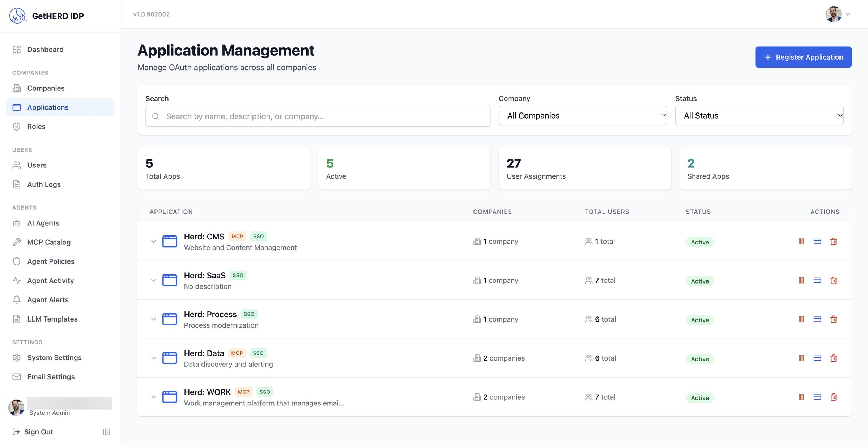868x447 pixels.
Task: Open card view icon for Herd: CMS
Action: (x=817, y=241)
